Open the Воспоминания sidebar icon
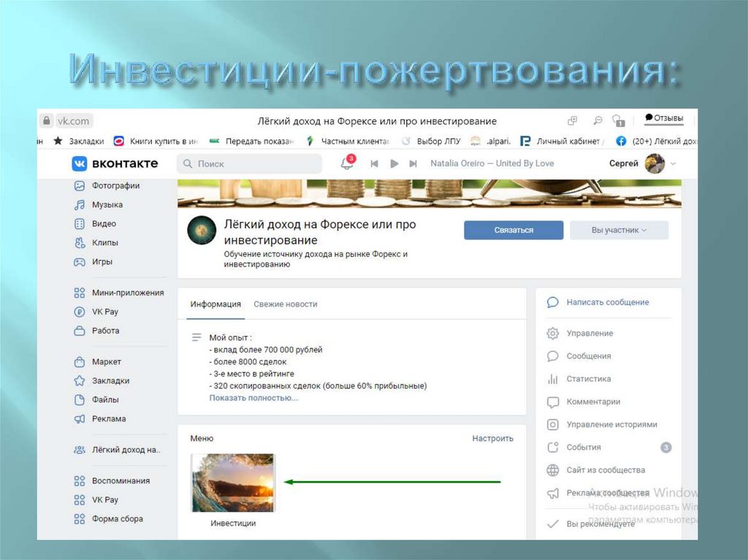The width and height of the screenshot is (748, 560). click(79, 481)
